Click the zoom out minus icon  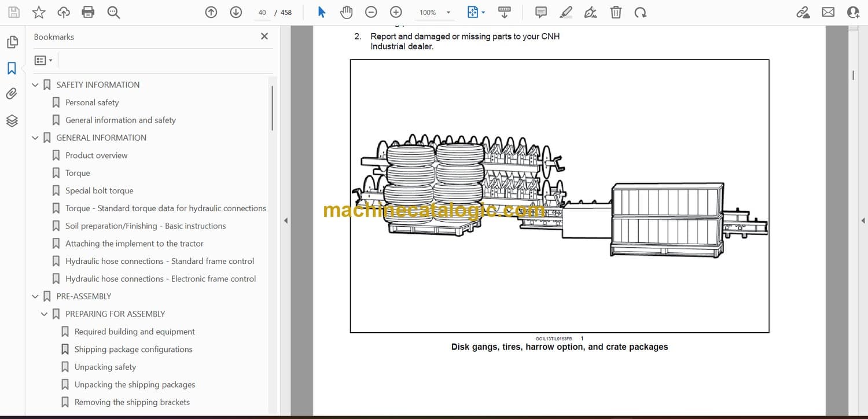371,12
